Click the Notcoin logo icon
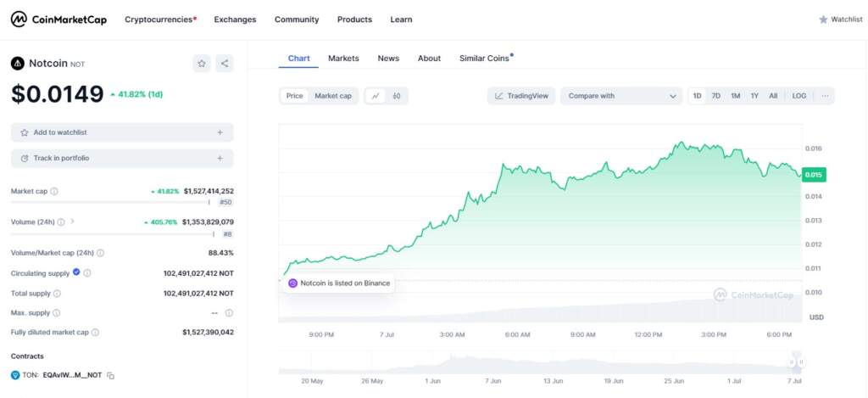868x398 pixels. [x=18, y=64]
